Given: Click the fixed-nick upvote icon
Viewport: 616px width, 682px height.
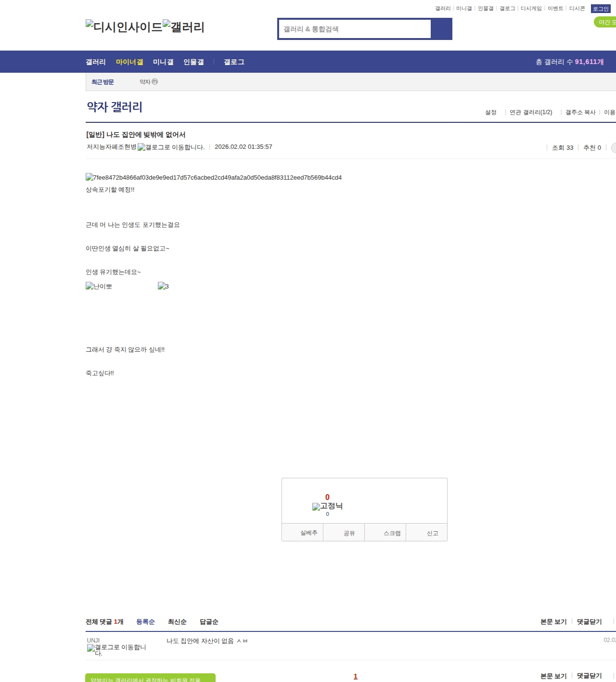Looking at the screenshot, I should click(327, 506).
